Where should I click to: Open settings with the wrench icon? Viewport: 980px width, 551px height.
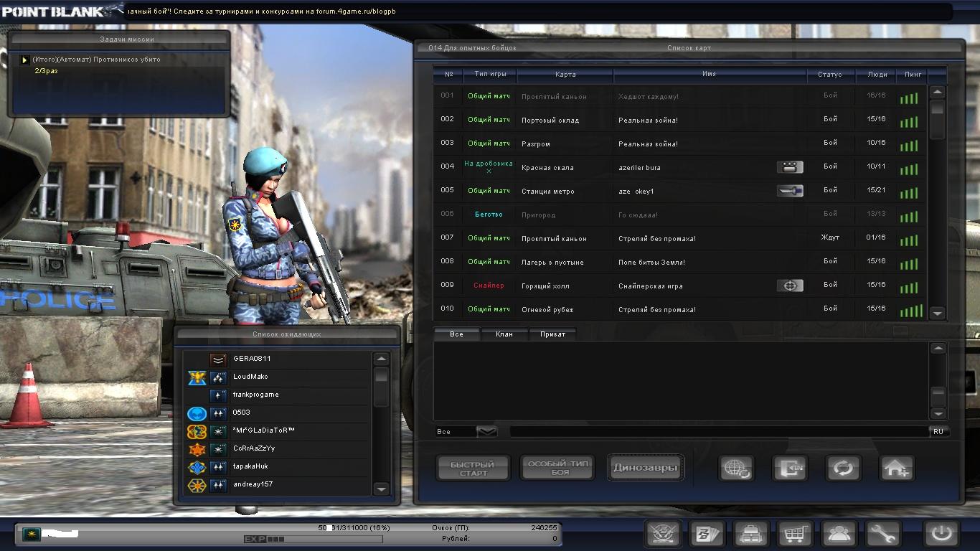pos(882,534)
